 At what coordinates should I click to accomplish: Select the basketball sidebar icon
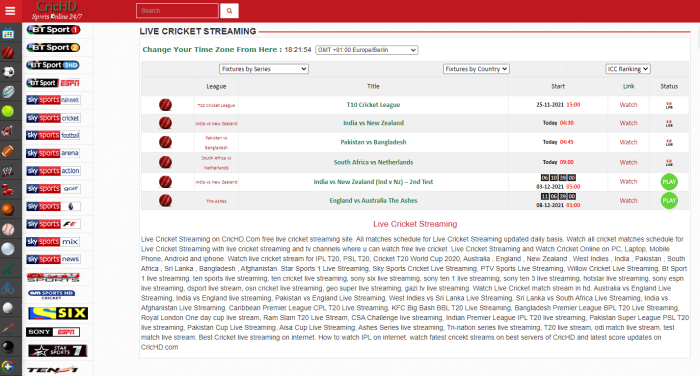point(8,209)
